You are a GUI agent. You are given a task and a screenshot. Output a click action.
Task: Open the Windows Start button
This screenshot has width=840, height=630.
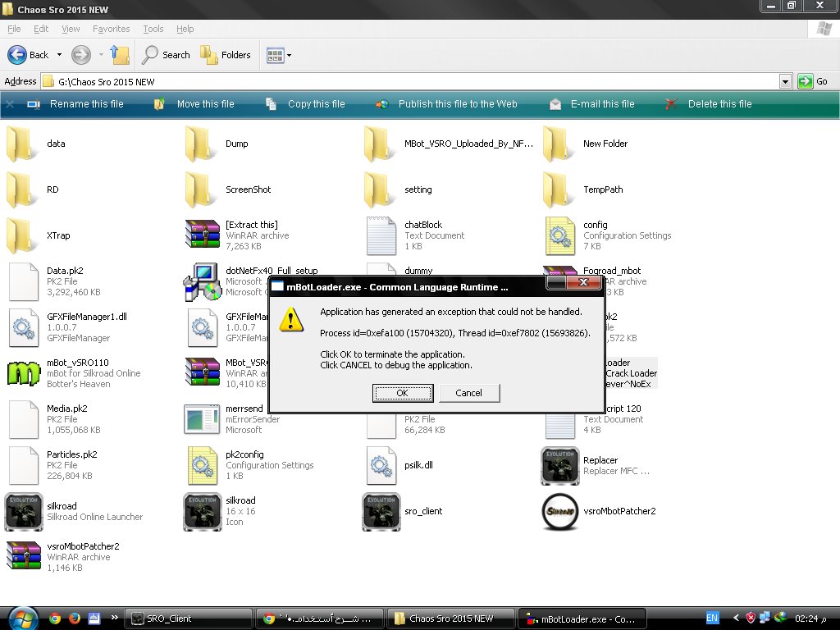(22, 619)
